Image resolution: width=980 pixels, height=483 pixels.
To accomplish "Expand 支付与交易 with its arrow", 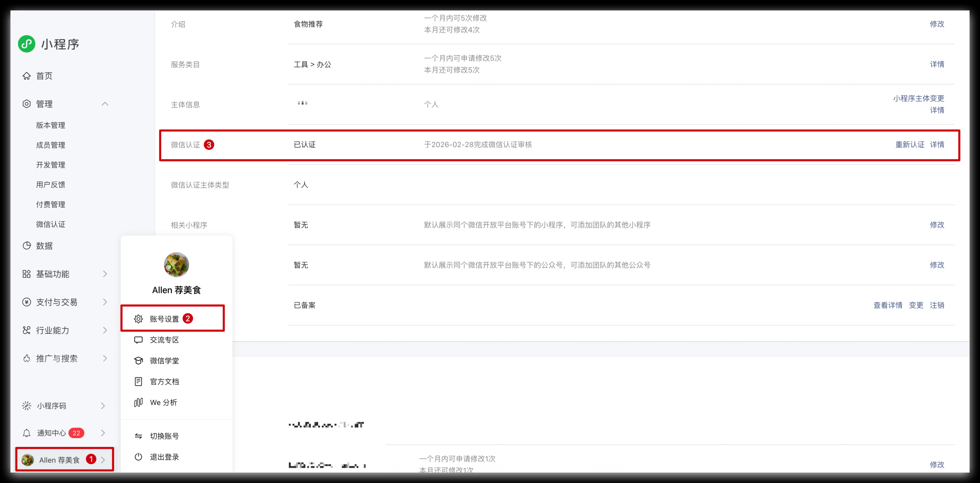I will [105, 302].
